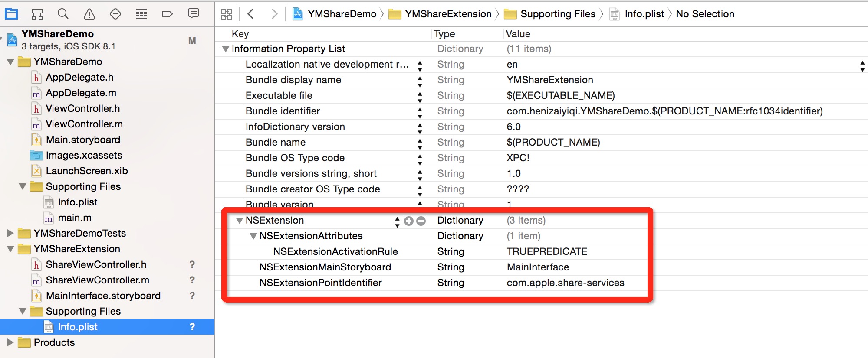This screenshot has height=358, width=868.
Task: Collapse Supporting Files under YMShareDemo group
Action: [x=23, y=187]
